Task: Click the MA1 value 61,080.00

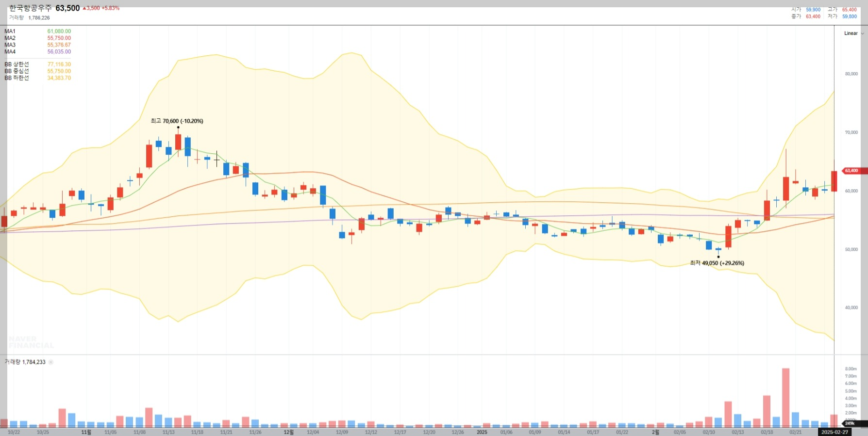Action: [x=59, y=32]
